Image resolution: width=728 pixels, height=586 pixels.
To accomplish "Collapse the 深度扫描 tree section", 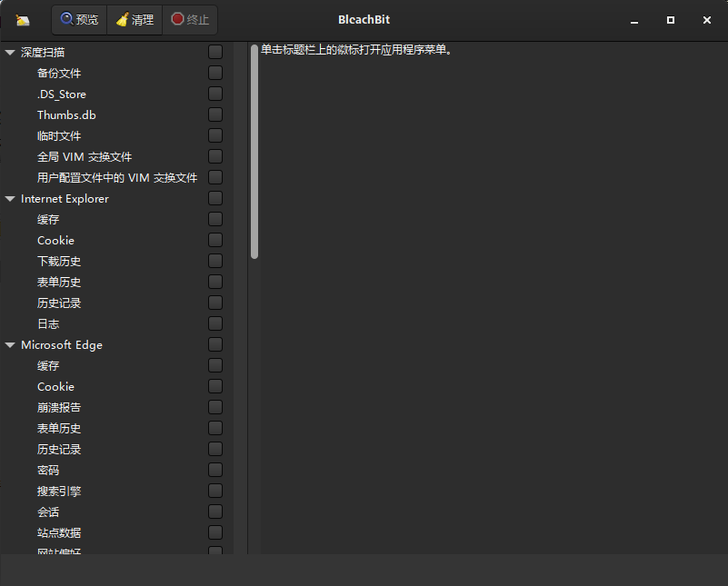I will coord(10,52).
